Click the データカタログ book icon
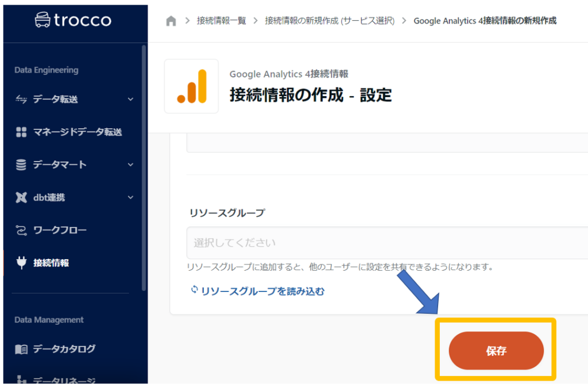The width and height of the screenshot is (588, 388). (21, 349)
